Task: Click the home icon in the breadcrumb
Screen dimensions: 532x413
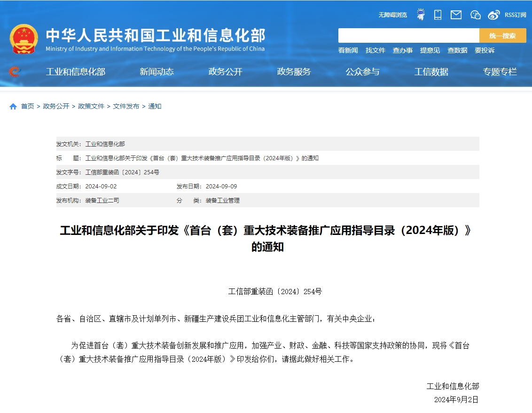Action: (x=13, y=106)
